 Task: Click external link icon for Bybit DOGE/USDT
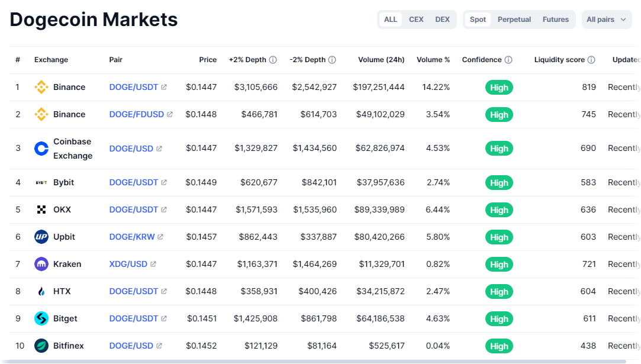point(163,182)
